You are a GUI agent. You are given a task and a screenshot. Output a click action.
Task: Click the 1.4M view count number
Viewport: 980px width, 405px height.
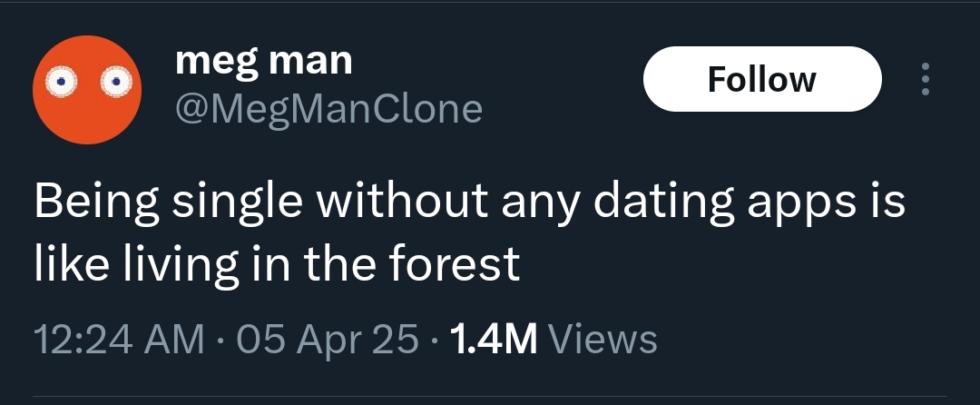[494, 339]
